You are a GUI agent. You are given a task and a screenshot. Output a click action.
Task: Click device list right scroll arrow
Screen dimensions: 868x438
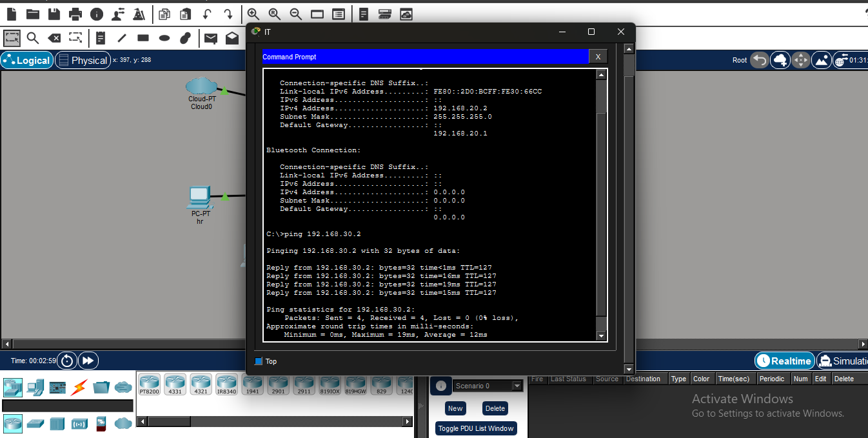coord(407,422)
